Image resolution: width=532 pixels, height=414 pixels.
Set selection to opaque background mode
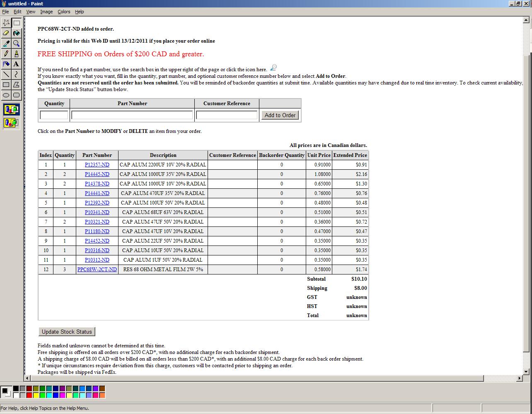point(11,110)
